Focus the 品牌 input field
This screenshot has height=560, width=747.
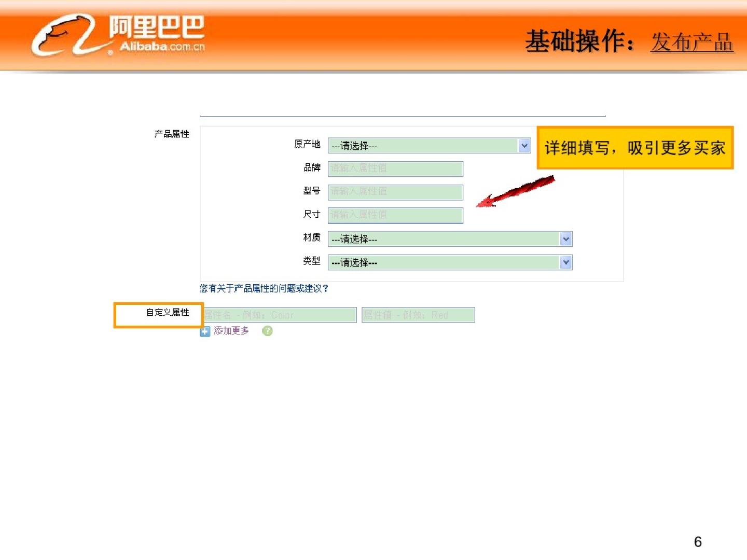point(395,169)
